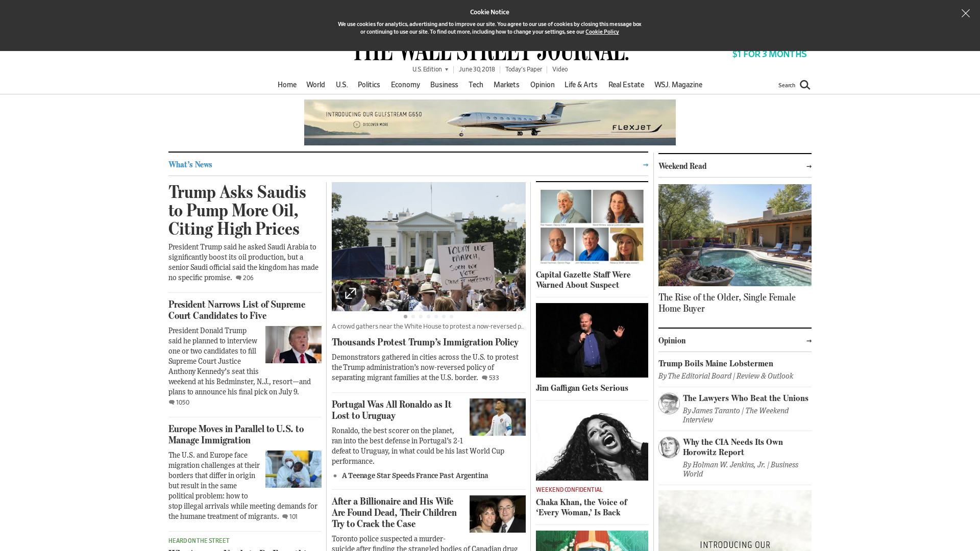Click the Weekend Read arrow icon

(808, 166)
